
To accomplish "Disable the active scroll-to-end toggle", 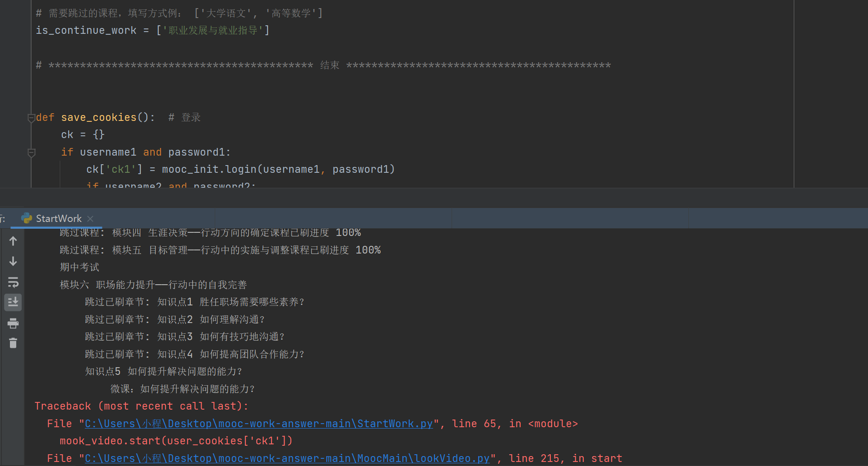I will 13,302.
